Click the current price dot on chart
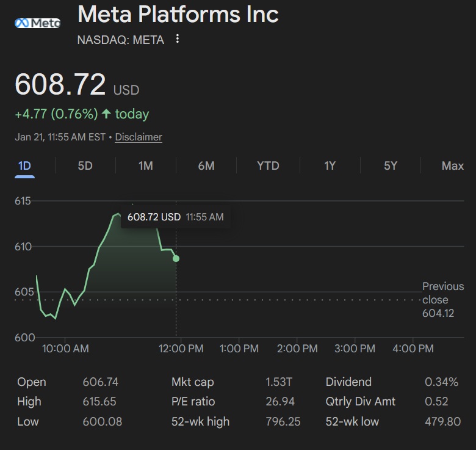The image size is (476, 450). tap(176, 258)
